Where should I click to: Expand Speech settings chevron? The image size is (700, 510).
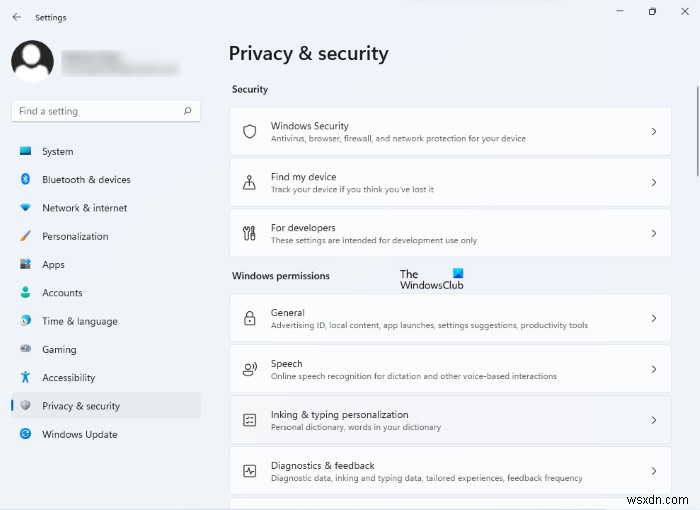click(x=653, y=369)
